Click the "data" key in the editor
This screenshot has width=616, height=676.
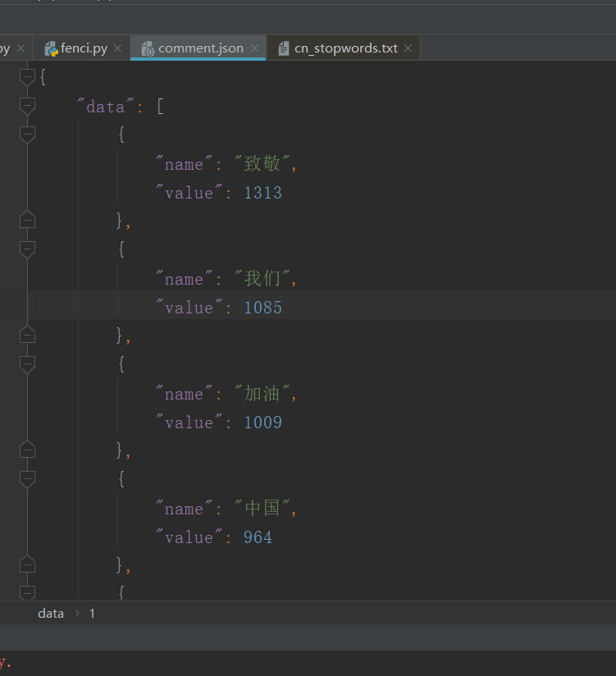106,106
